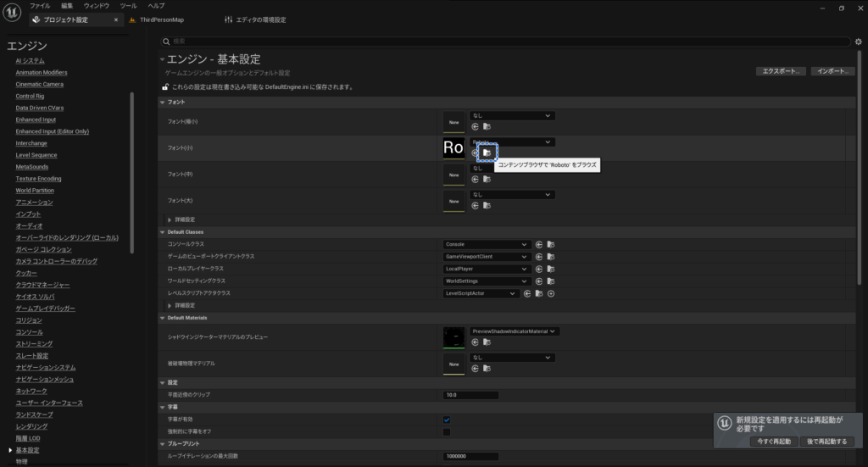Use selected class for LevelScriptActor row

(x=527, y=294)
